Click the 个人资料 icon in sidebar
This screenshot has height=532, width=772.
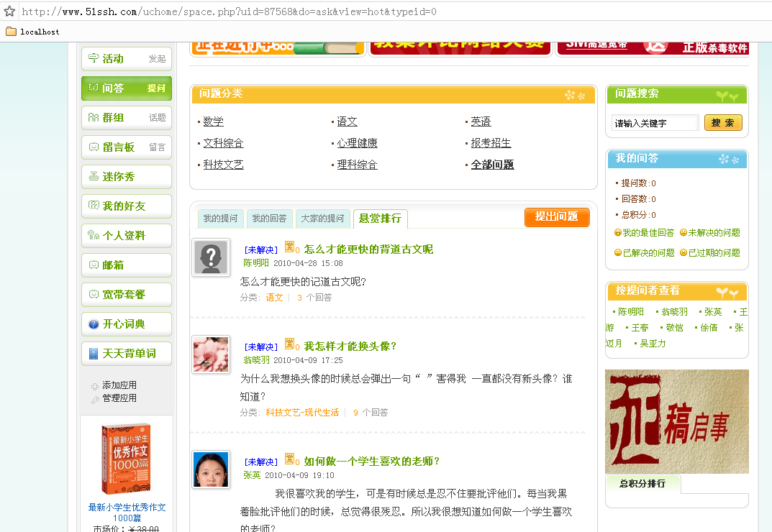pos(94,235)
